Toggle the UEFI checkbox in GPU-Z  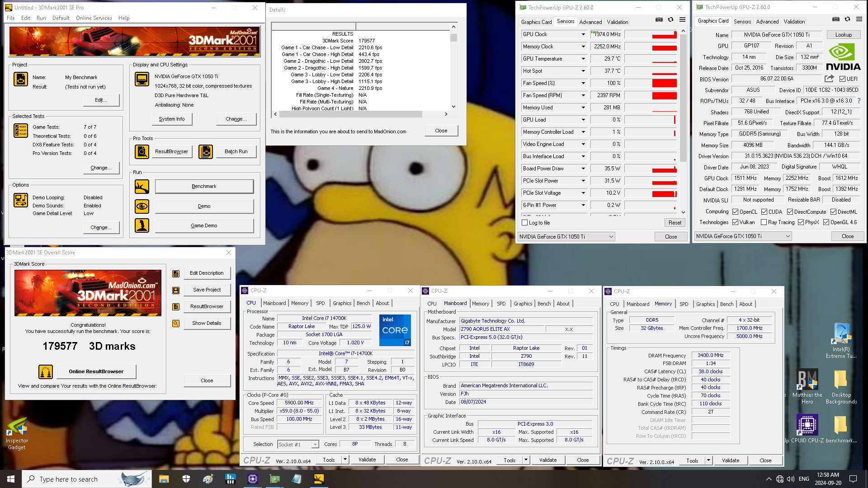tap(843, 79)
